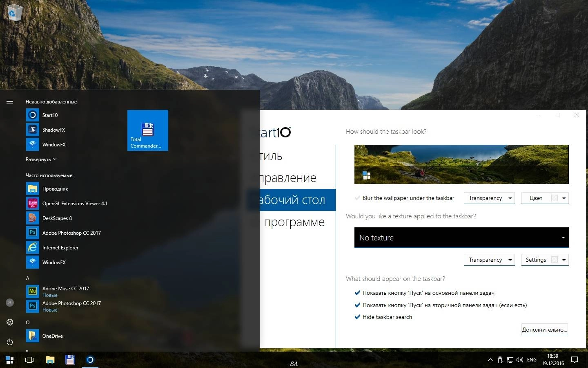Screen dimensions: 588x368
Task: Open the Recycle Bin on desktop
Action: click(x=15, y=13)
